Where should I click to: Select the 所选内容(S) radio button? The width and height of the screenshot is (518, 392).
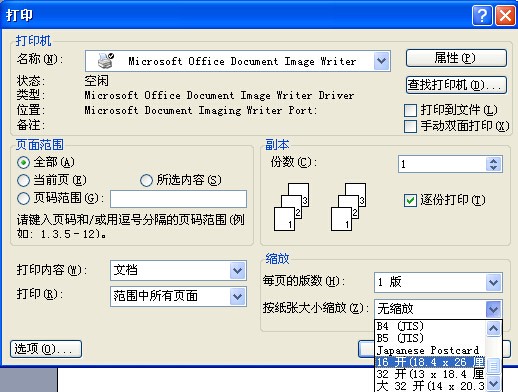146,180
